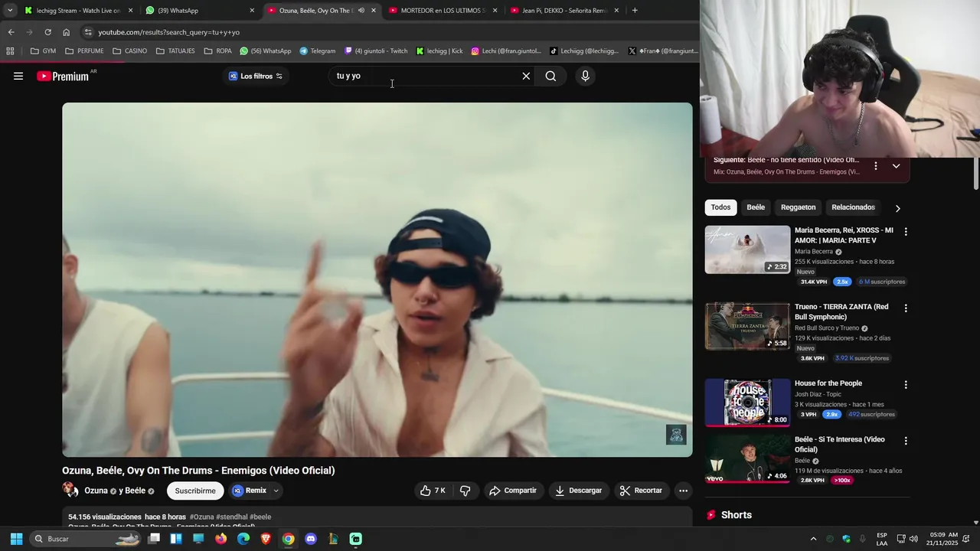The image size is (980, 551).
Task: Download the video with Descargar
Action: (x=579, y=491)
